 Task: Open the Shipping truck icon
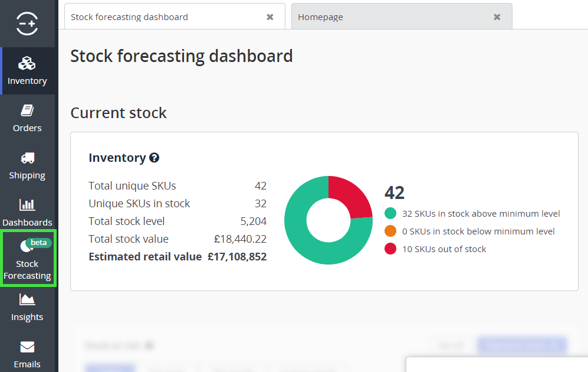point(27,158)
